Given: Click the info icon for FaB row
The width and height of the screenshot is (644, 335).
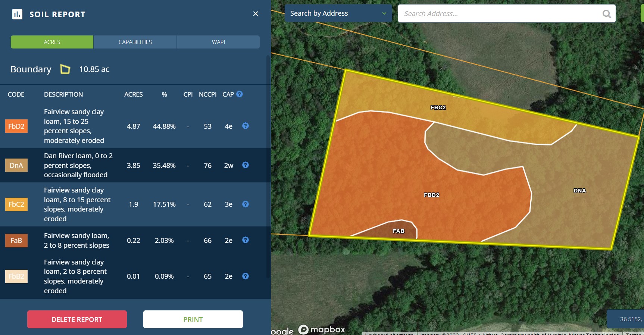Looking at the screenshot, I should point(245,240).
